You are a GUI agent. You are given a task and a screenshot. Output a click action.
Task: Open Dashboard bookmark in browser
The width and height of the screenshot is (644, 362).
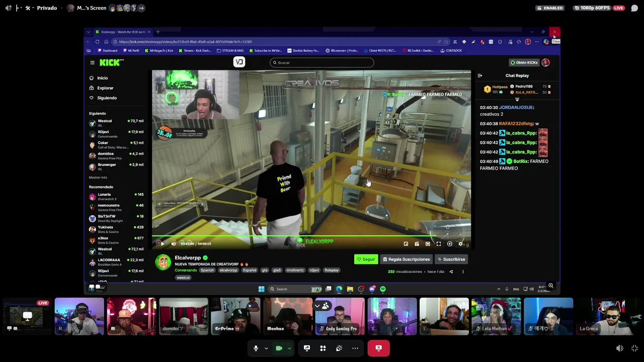107,50
